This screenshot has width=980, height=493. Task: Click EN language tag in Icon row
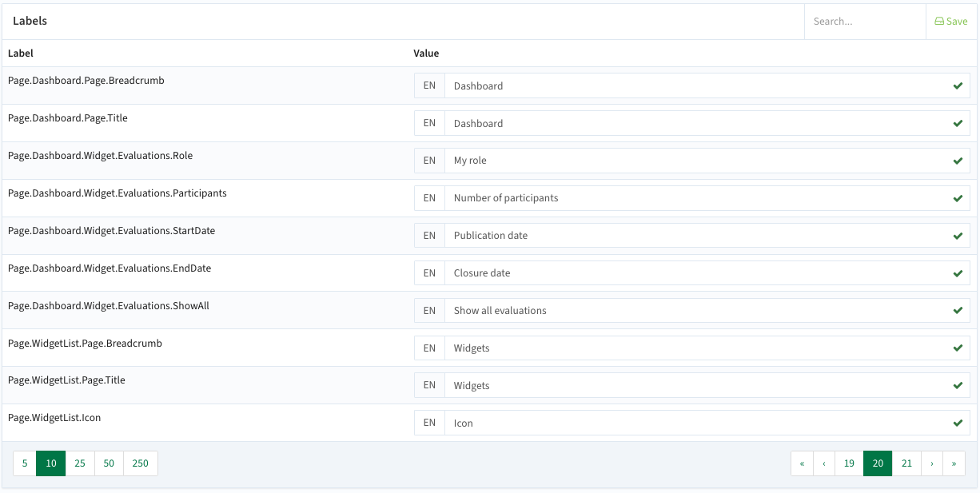429,423
